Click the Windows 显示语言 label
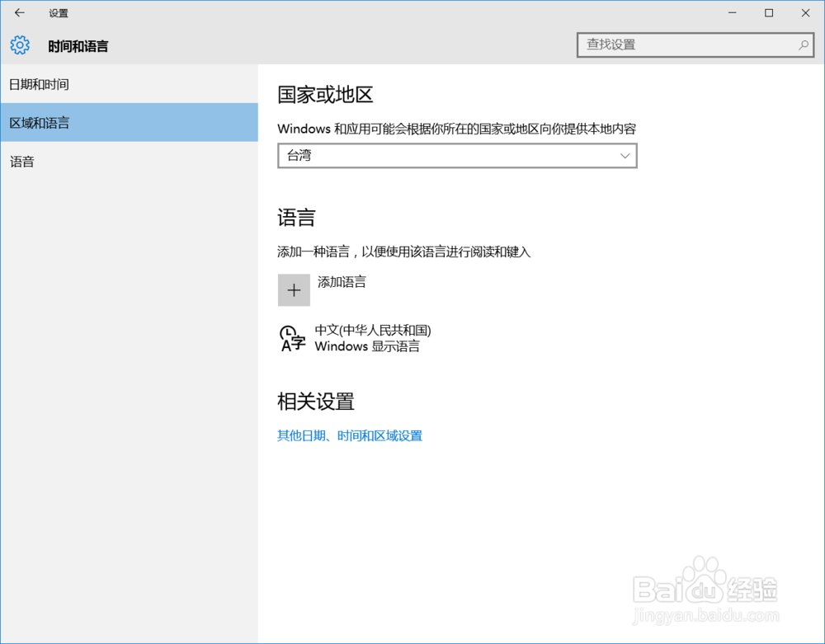Image resolution: width=825 pixels, height=644 pixels. coord(367,346)
